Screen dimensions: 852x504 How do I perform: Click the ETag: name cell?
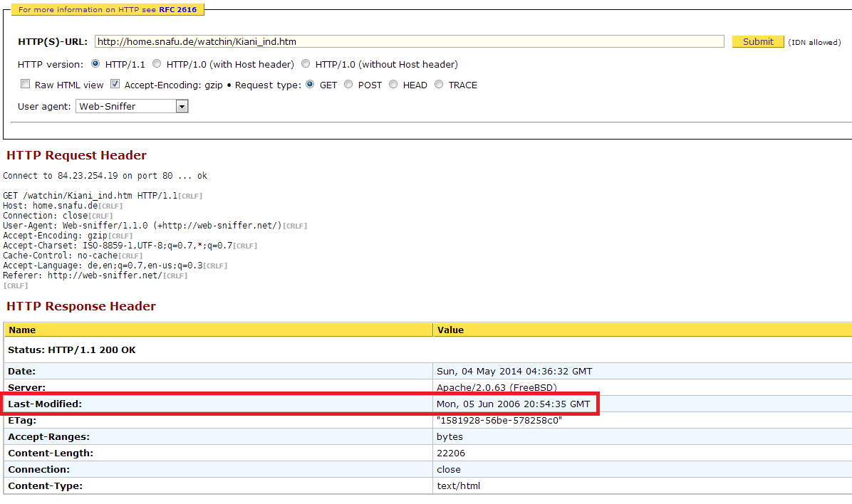point(219,421)
